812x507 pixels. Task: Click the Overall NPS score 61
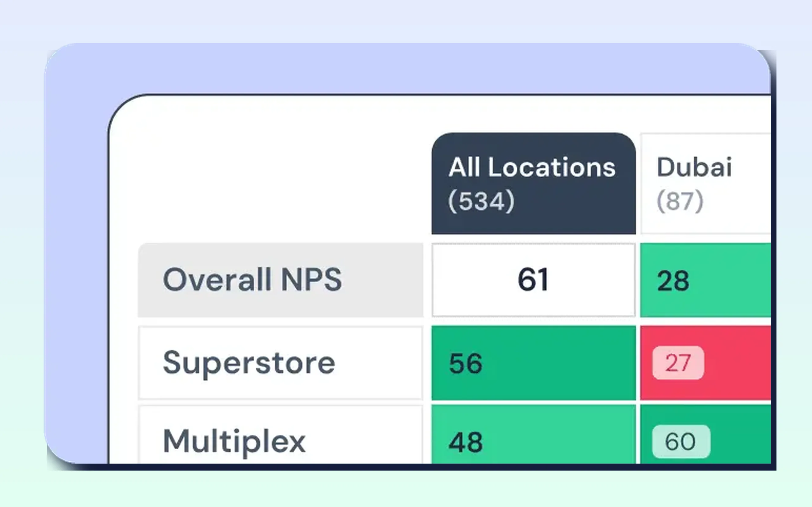point(534,279)
